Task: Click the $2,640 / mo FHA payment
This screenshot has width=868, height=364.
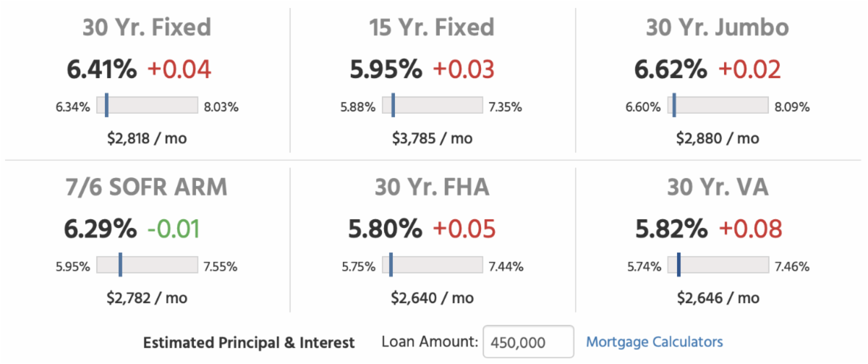Action: click(432, 297)
